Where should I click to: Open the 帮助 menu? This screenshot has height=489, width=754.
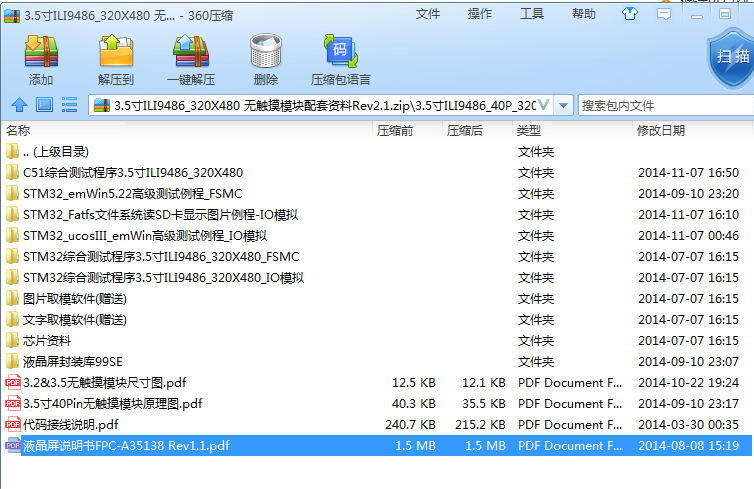click(583, 14)
